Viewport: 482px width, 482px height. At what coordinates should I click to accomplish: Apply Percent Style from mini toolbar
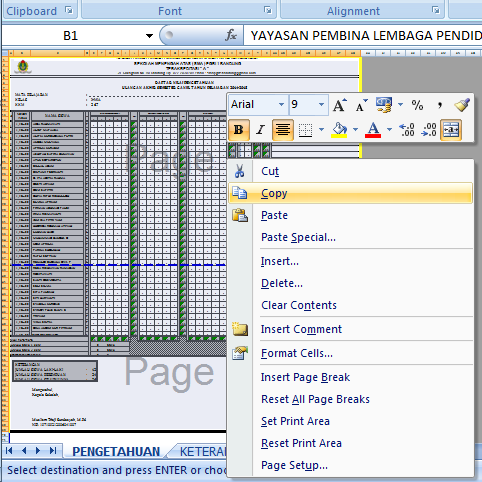click(417, 105)
